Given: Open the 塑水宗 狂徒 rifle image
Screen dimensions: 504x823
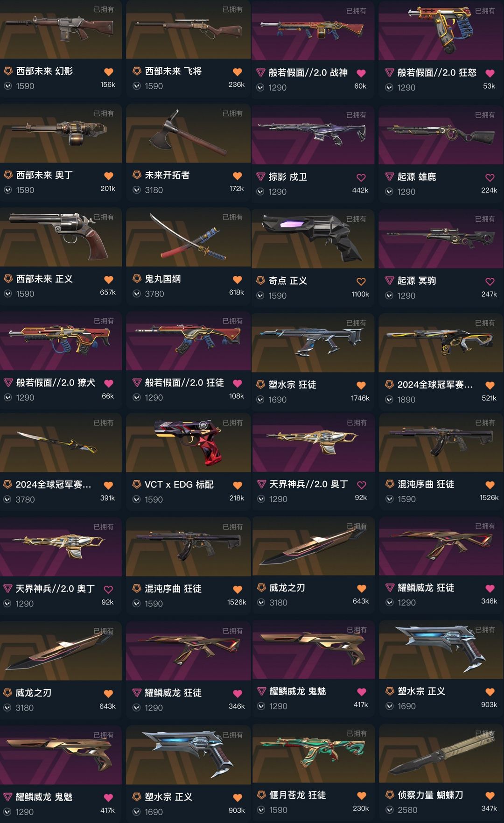Looking at the screenshot, I should 313,343.
